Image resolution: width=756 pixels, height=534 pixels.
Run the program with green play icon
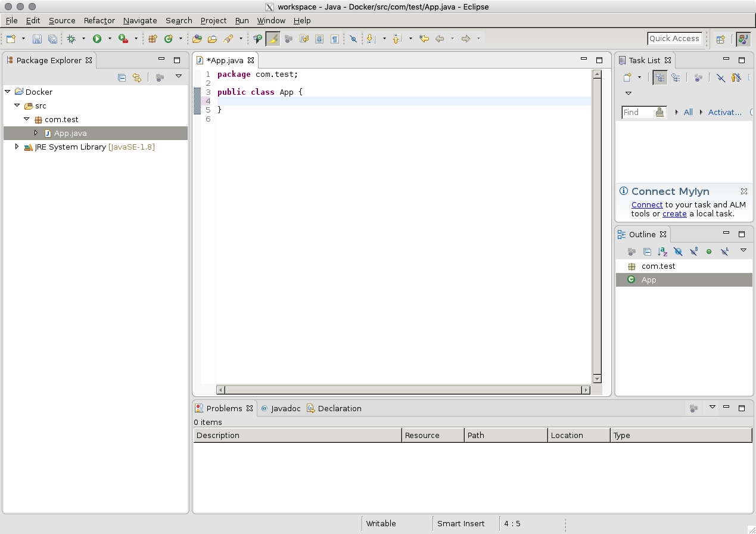[x=97, y=39]
